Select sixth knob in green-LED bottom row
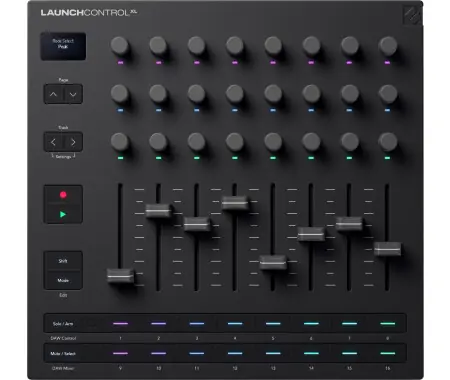 tap(311, 142)
